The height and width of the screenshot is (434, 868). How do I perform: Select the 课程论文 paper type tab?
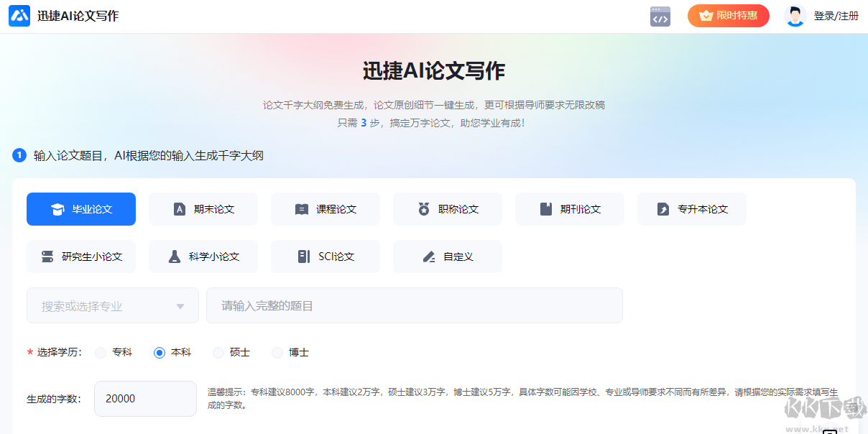point(325,209)
